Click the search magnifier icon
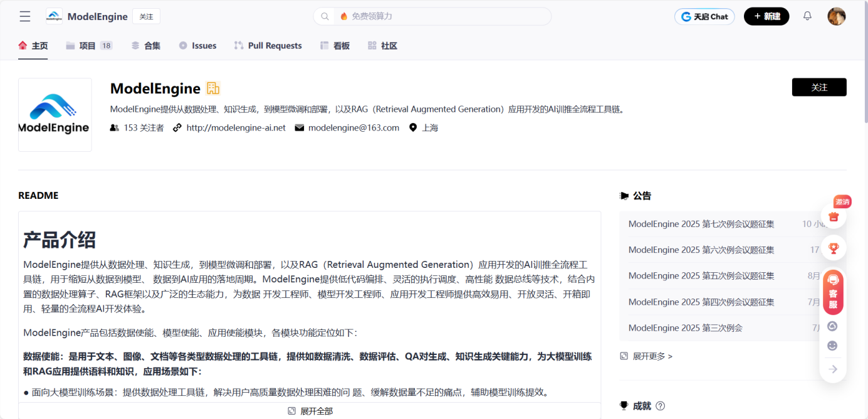The height and width of the screenshot is (419, 868). [x=325, y=16]
